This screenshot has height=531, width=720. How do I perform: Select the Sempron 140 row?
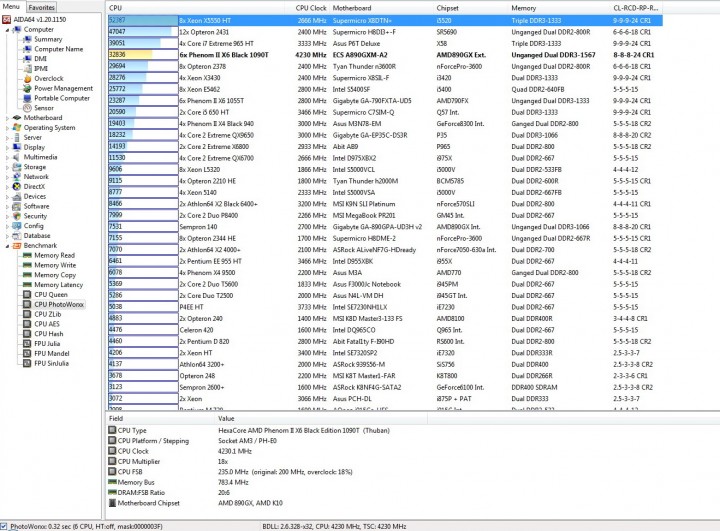(x=385, y=227)
